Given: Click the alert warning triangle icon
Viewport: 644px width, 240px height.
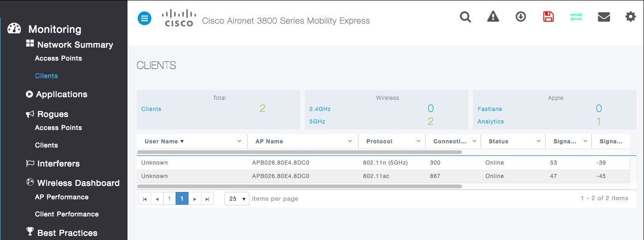Looking at the screenshot, I should [493, 17].
